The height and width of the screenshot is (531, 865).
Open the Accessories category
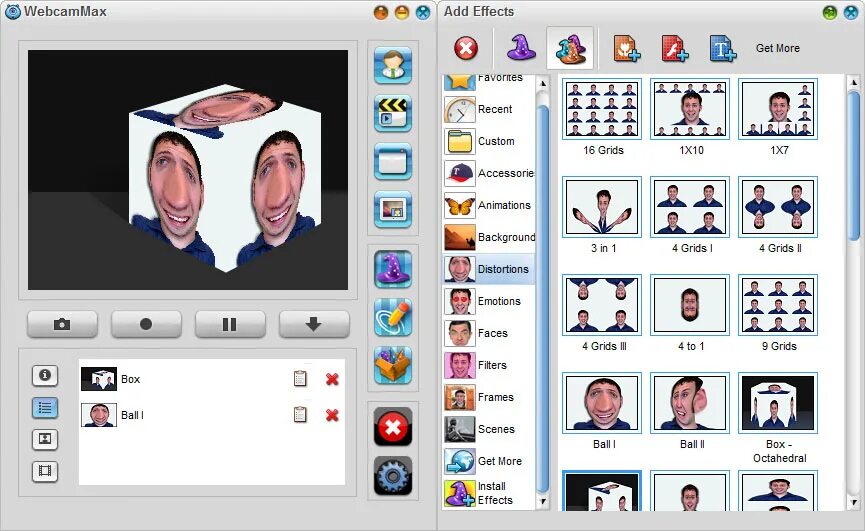[488, 173]
